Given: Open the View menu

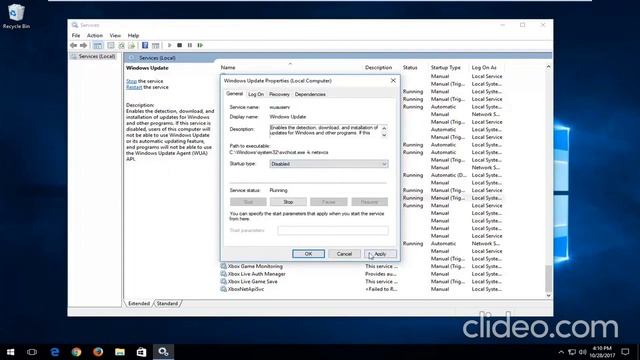Looking at the screenshot, I should [x=115, y=36].
